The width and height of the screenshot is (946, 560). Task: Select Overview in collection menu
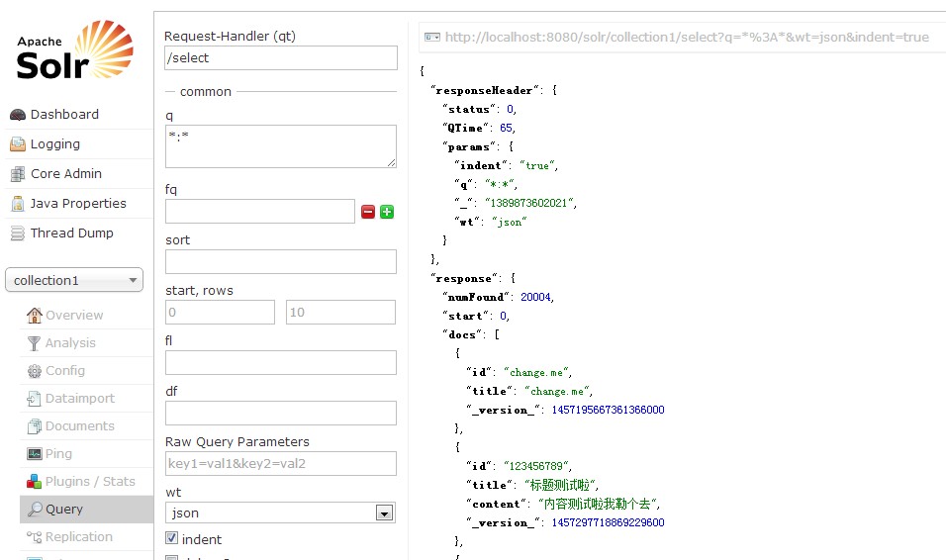tap(74, 315)
